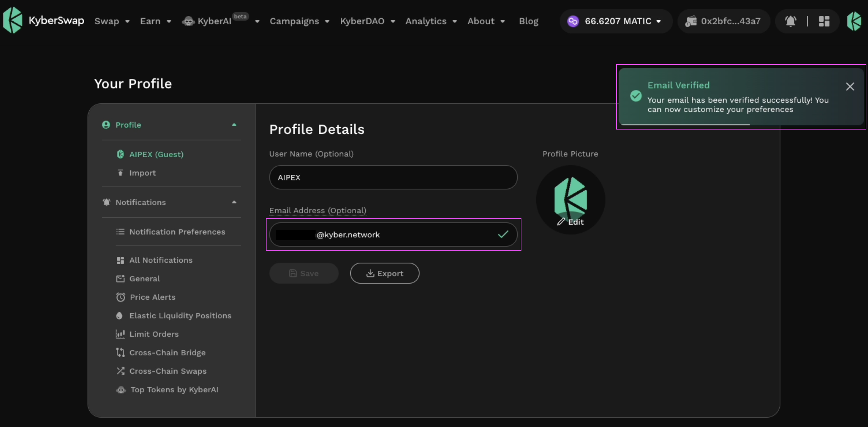Image resolution: width=868 pixels, height=427 pixels.
Task: Click the profile avatar in top right
Action: coord(854,21)
